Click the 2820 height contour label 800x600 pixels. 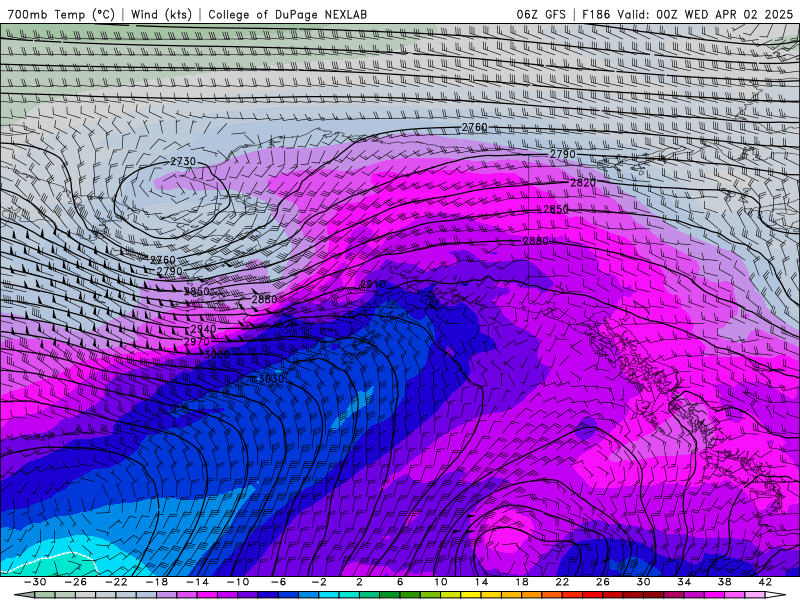[583, 182]
